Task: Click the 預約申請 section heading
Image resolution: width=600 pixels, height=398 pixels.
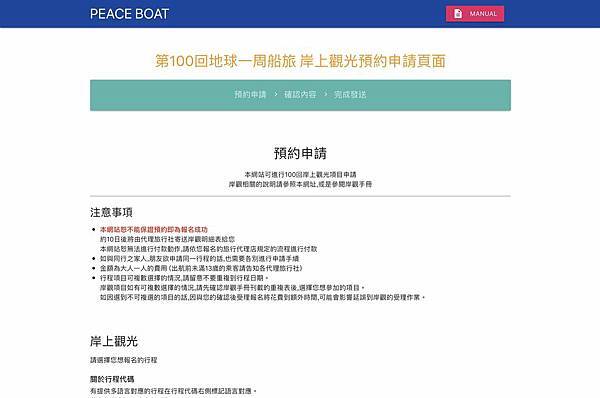Action: click(x=300, y=153)
